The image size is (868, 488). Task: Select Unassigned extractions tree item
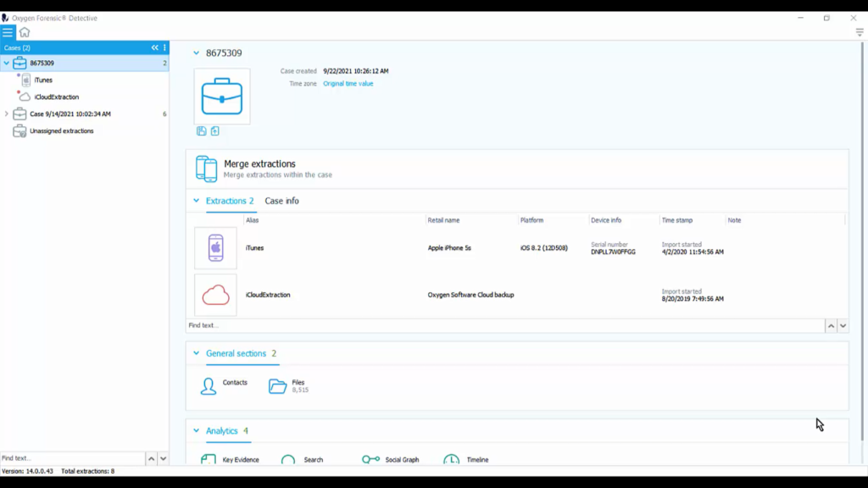61,131
